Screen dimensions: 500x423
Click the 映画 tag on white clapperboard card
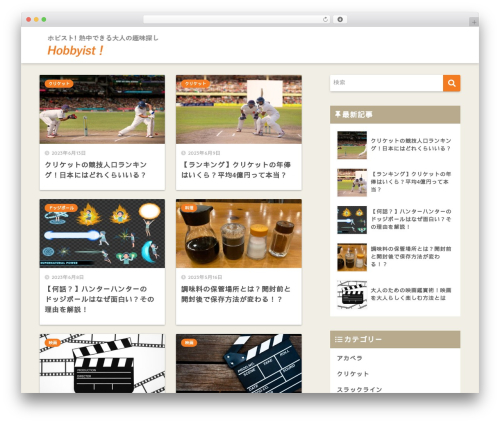pos(53,343)
